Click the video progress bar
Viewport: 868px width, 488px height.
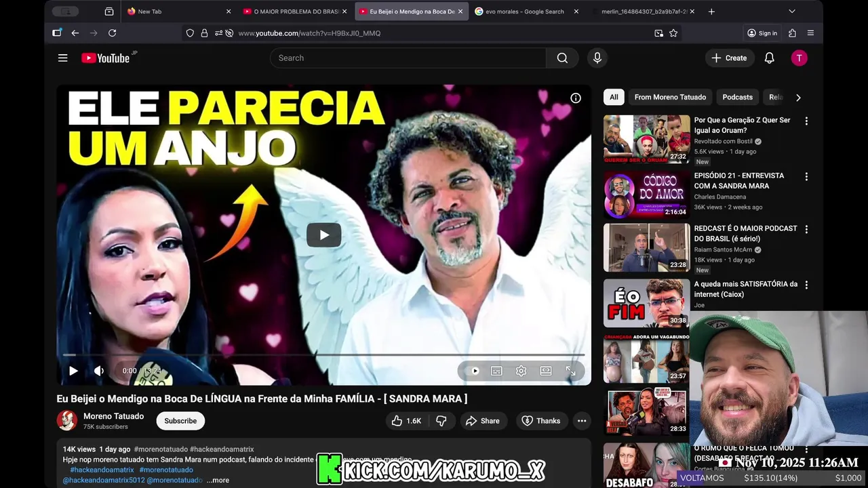[x=323, y=354]
